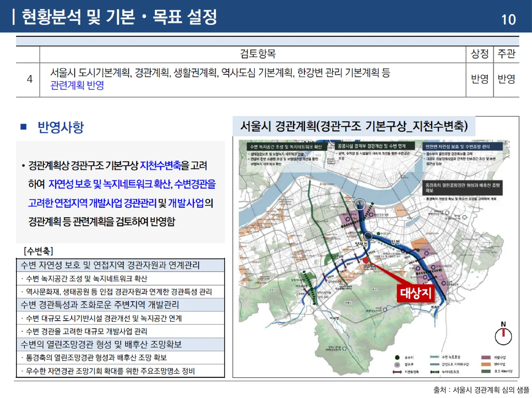Click the 양재천 label on the map

pyautogui.click(x=361, y=244)
